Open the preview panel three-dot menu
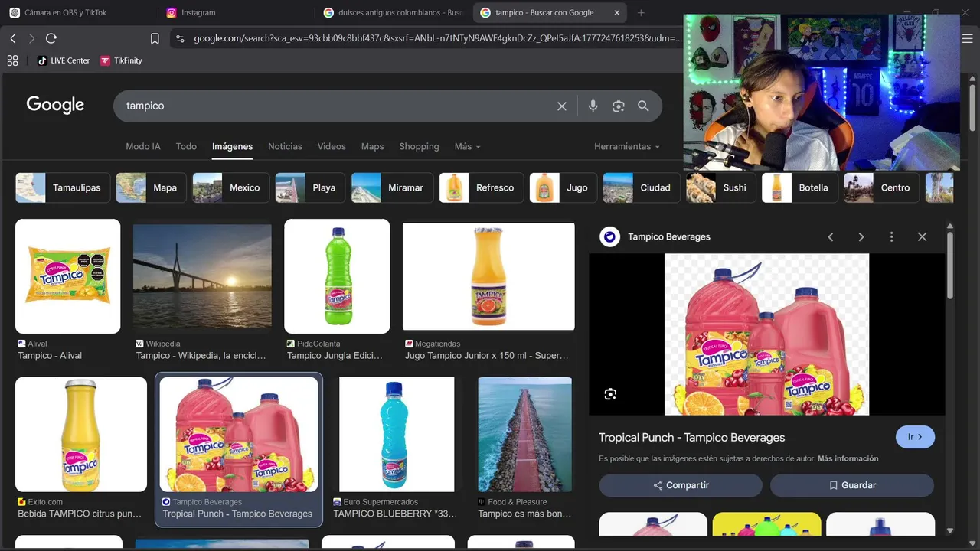 pyautogui.click(x=891, y=237)
